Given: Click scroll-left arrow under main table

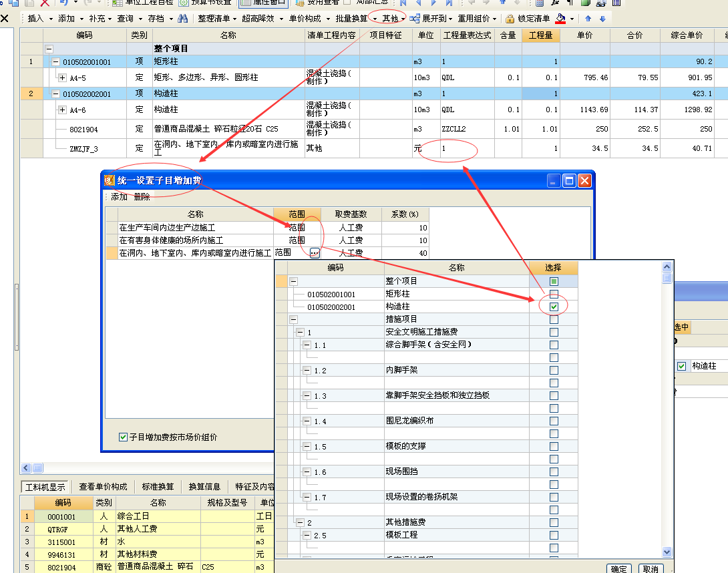Looking at the screenshot, I should (26, 468).
